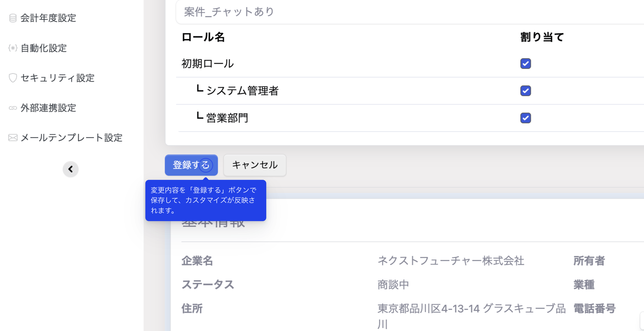Viewport: 644px width, 331px height.
Task: Click the ロール名 column header
Action: [x=203, y=37]
